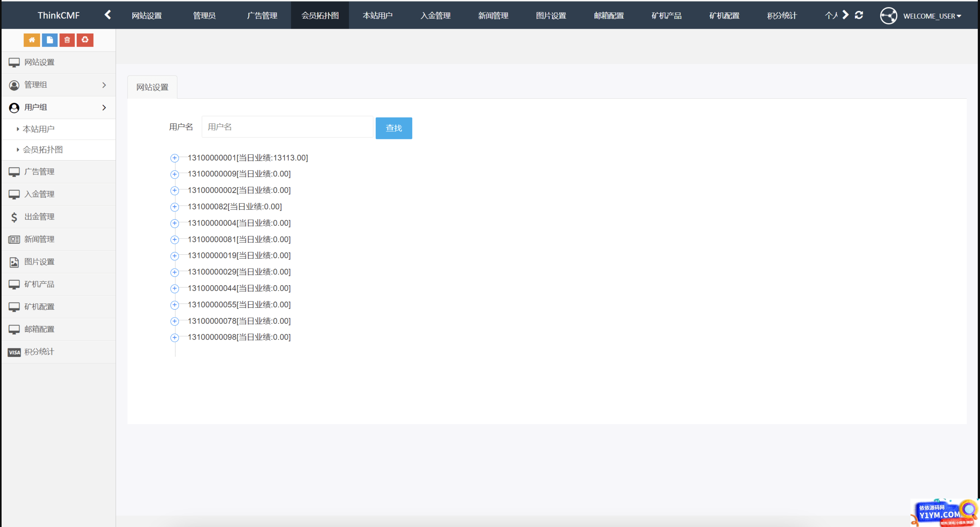
Task: Expand tree node 13100000019
Action: 175,256
